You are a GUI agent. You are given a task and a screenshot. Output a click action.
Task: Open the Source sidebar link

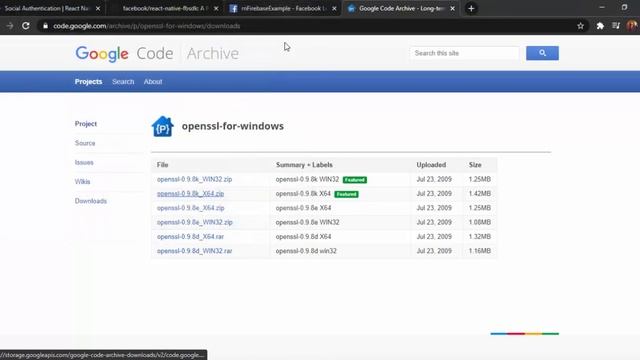pyautogui.click(x=85, y=143)
